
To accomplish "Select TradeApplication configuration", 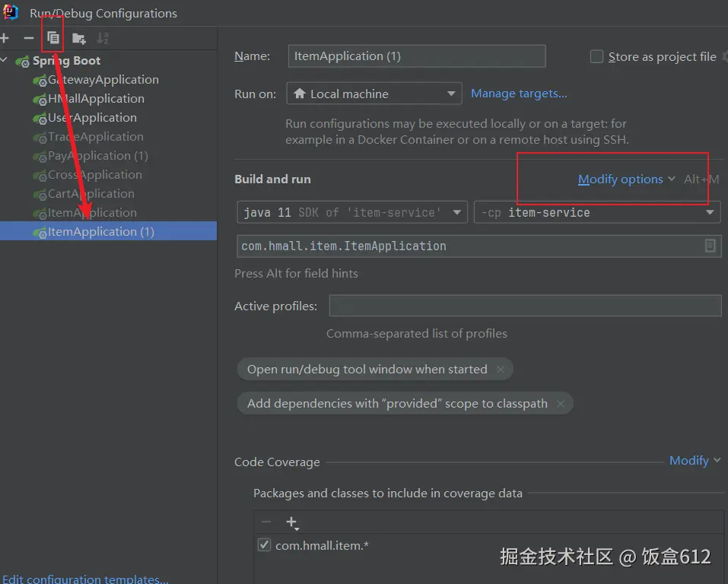I will [x=96, y=137].
